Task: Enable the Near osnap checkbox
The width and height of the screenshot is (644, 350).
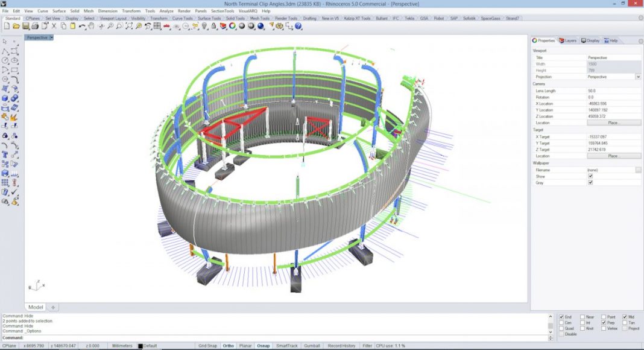Action: 582,317
